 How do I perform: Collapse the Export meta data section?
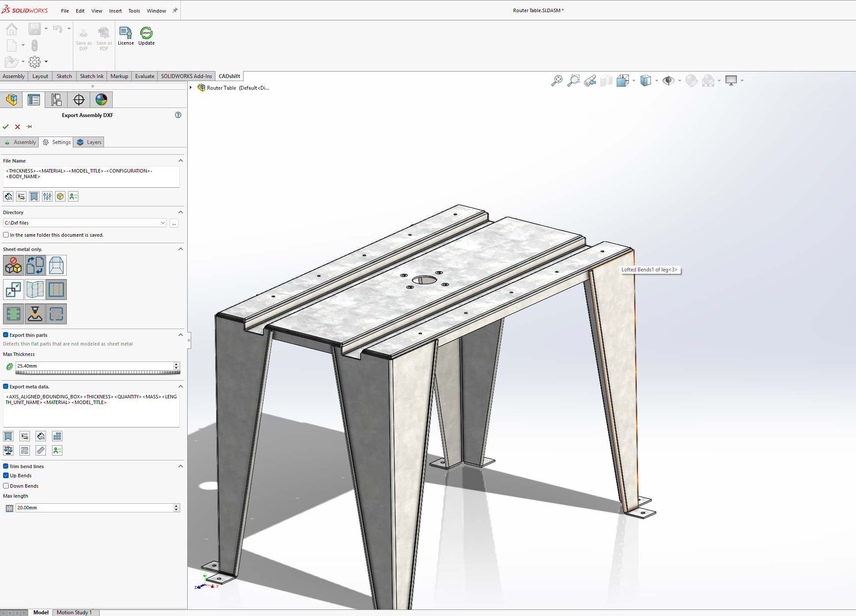click(x=181, y=386)
